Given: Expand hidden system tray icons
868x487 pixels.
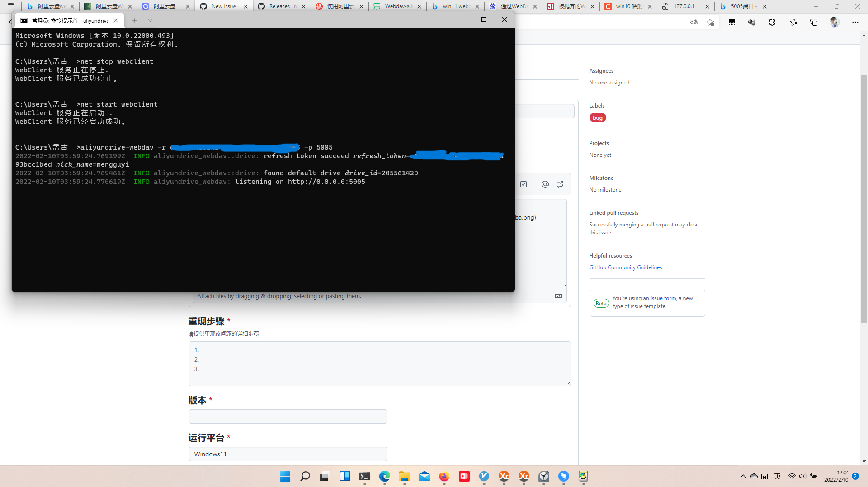Looking at the screenshot, I should click(x=743, y=476).
